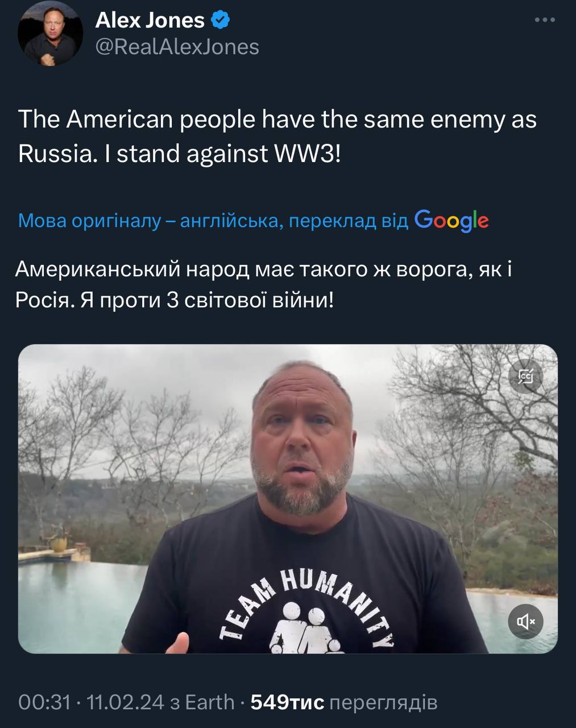The image size is (576, 728).
Task: Select the Ukrainian translated tweet text
Action: (x=264, y=283)
